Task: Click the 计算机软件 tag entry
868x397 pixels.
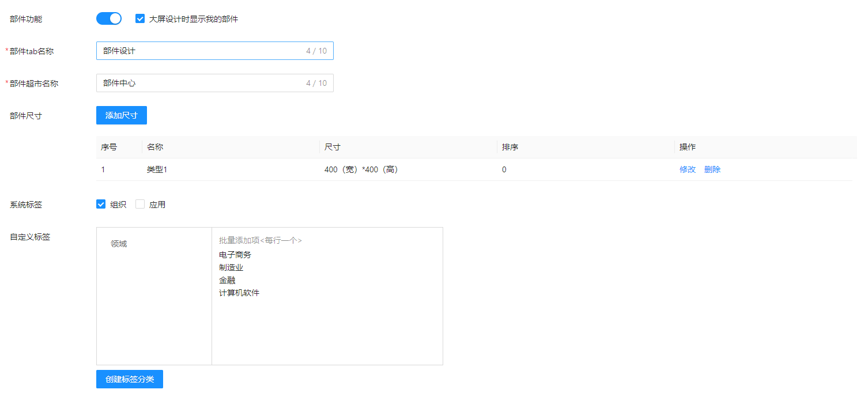Action: pyautogui.click(x=239, y=293)
